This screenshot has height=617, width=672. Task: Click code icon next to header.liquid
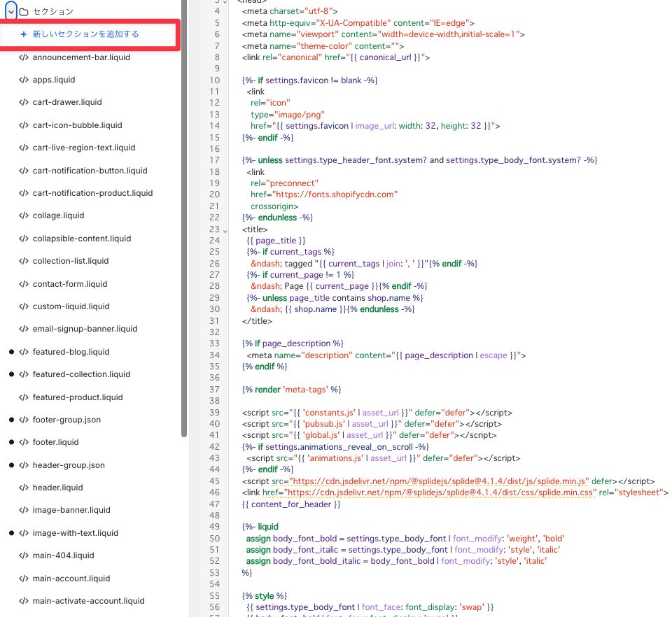pyautogui.click(x=24, y=488)
